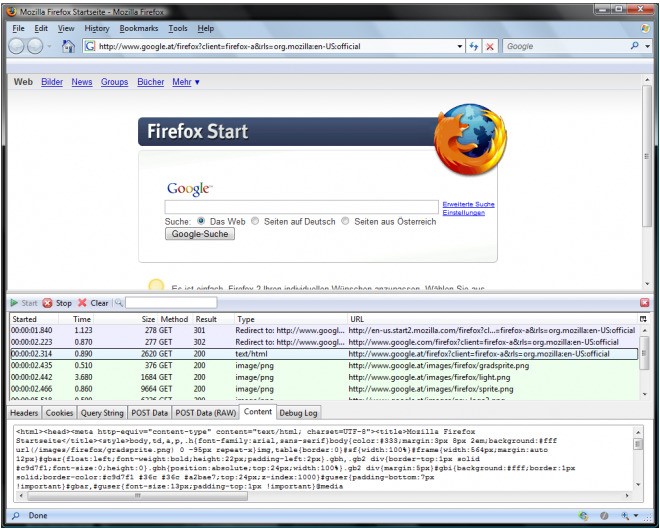Open the News link
Screen dimensions: 660x529
(82, 82)
